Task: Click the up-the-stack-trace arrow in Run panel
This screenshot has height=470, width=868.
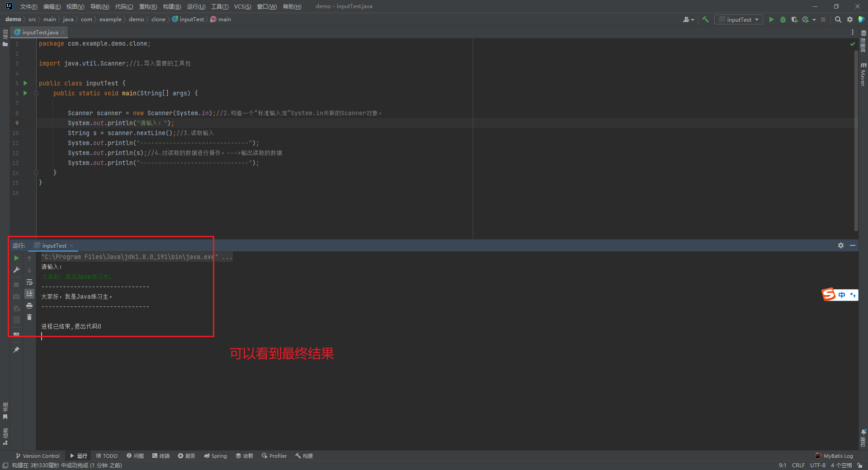Action: [x=29, y=258]
